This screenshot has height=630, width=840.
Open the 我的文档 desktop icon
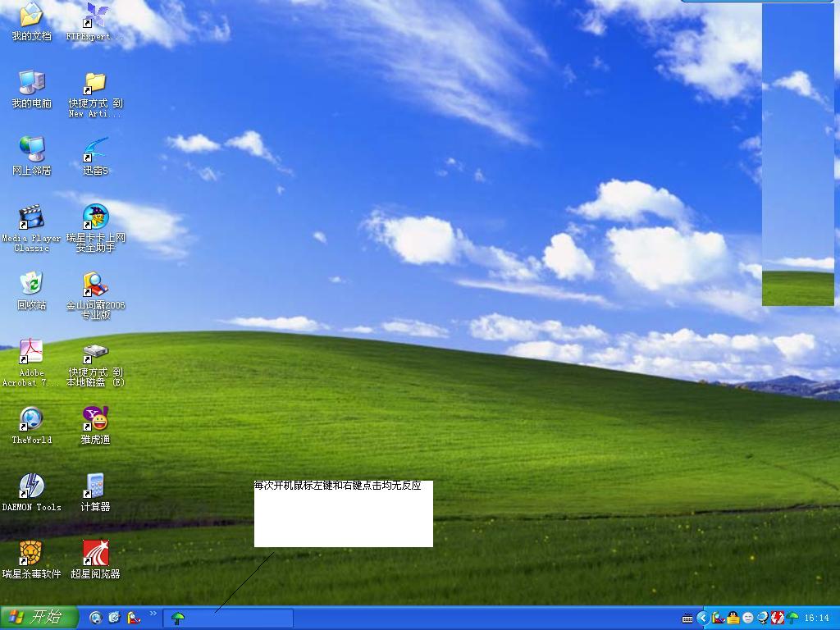(x=31, y=15)
